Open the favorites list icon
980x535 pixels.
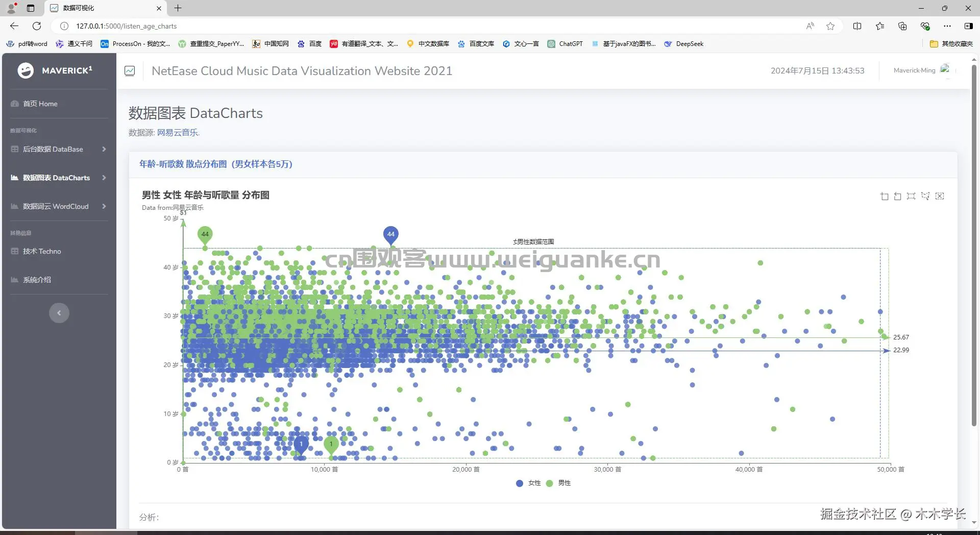(880, 26)
